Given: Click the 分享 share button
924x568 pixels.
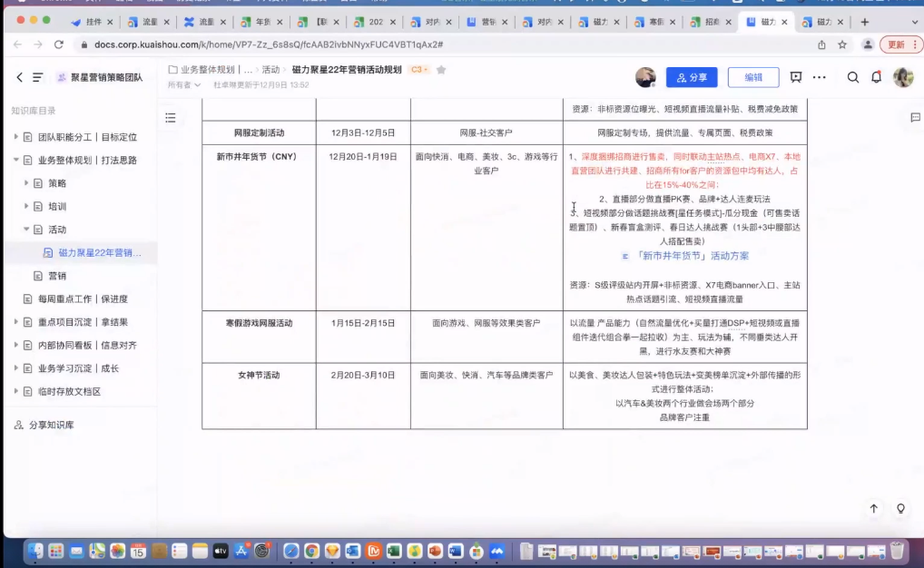Looking at the screenshot, I should pyautogui.click(x=691, y=78).
